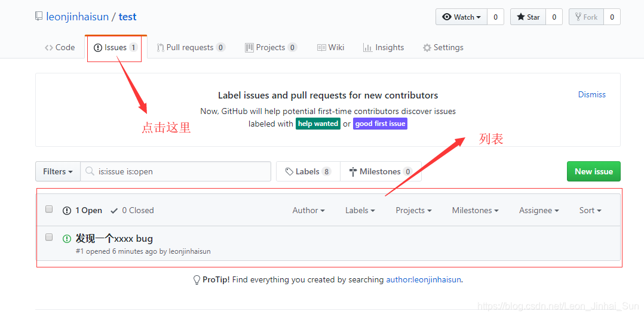Dismiss the contributor label banner
This screenshot has width=644, height=317.
592,94
